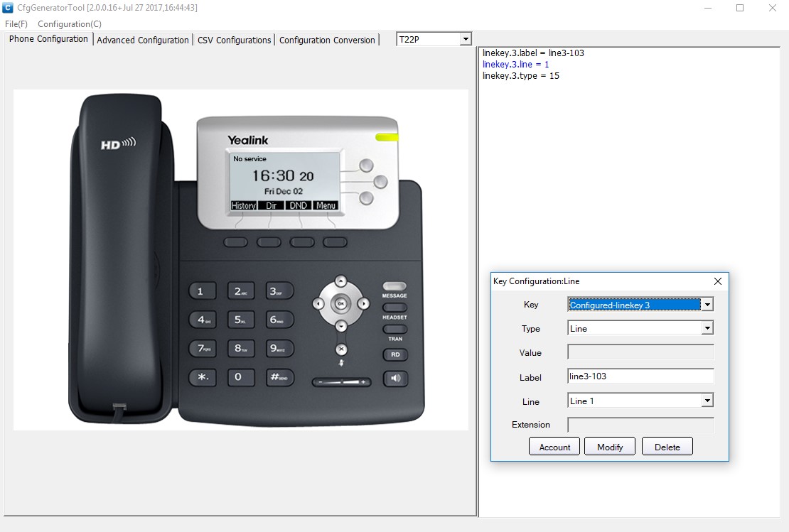Open the Line dropdown set to Line 1

click(707, 401)
